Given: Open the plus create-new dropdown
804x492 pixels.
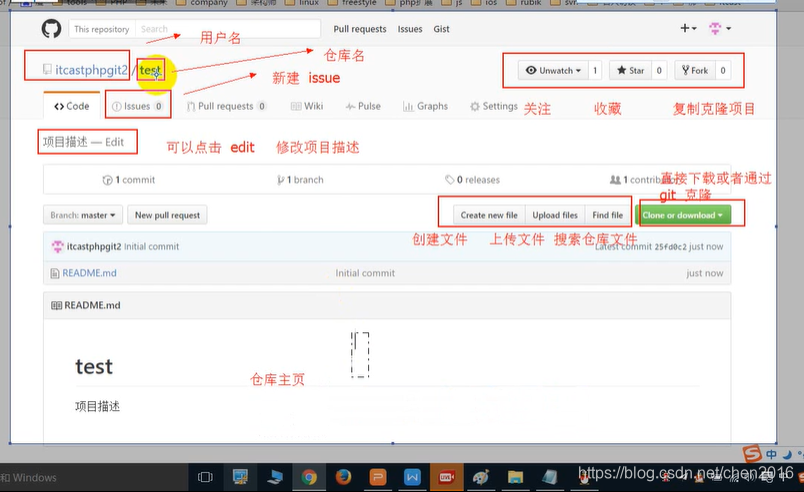Looking at the screenshot, I should point(688,28).
